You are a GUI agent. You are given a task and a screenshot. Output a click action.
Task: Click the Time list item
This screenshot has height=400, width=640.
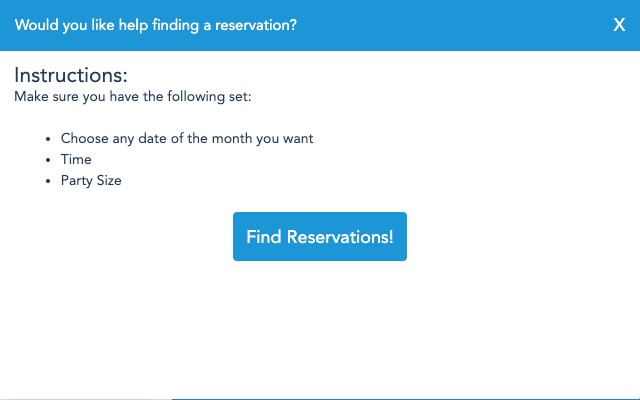pyautogui.click(x=76, y=159)
